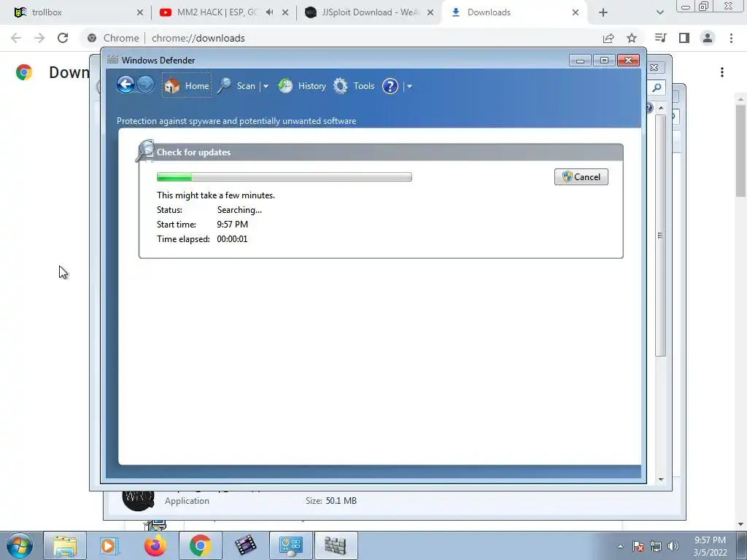This screenshot has height=560, width=747.
Task: Close the trollbox tab
Action: 139,12
